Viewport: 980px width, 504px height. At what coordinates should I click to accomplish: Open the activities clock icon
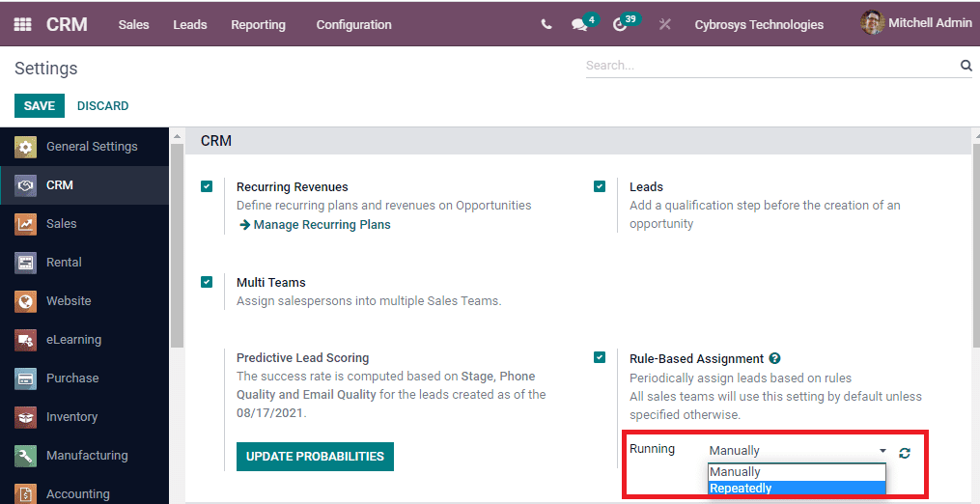coord(620,25)
